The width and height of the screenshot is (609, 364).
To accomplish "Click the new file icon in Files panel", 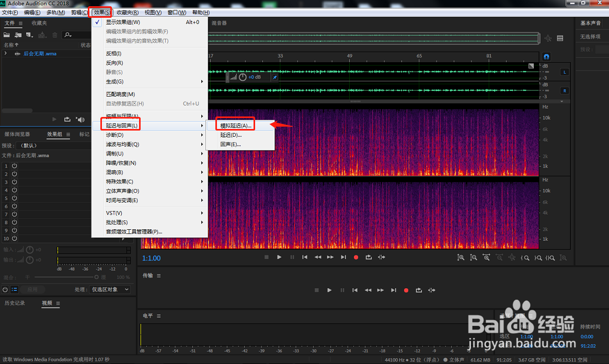I will click(x=29, y=35).
